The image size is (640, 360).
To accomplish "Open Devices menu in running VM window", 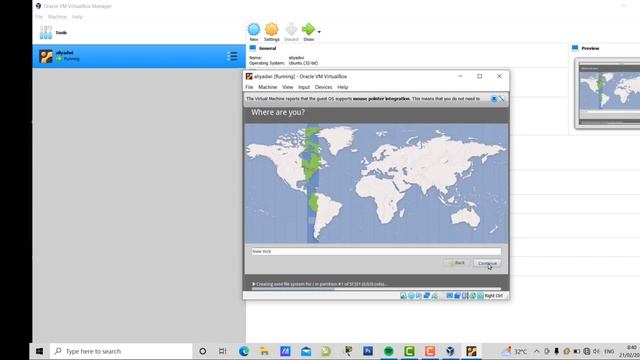I will coord(323,87).
